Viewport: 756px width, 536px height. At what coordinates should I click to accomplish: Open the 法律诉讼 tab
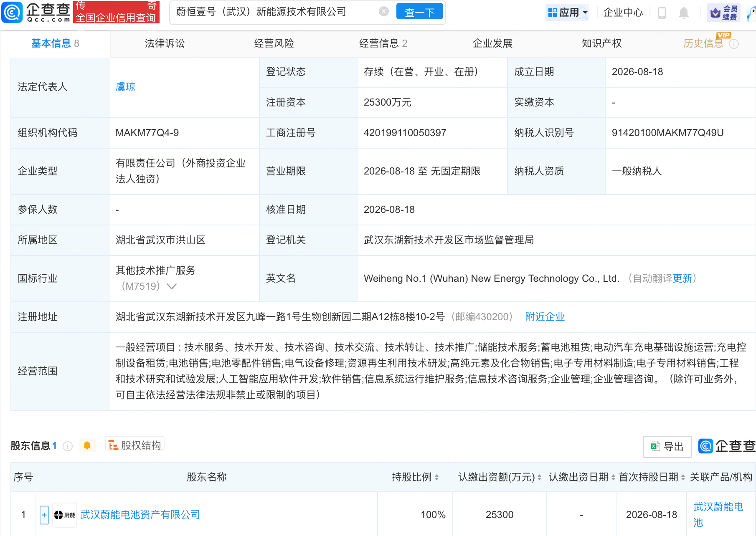(x=165, y=43)
